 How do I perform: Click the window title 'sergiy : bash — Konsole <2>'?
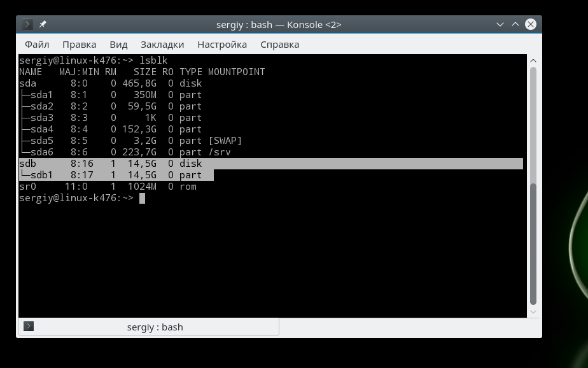pos(279,25)
